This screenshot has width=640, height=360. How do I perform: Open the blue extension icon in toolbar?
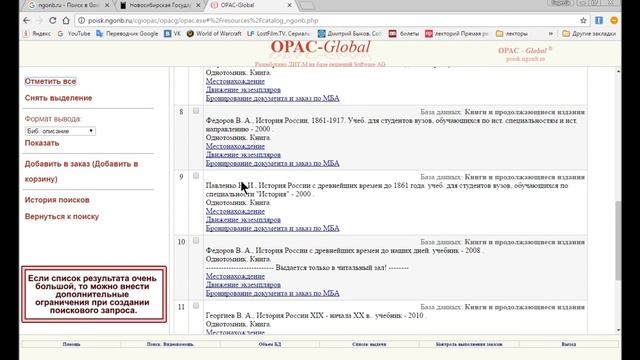599,20
